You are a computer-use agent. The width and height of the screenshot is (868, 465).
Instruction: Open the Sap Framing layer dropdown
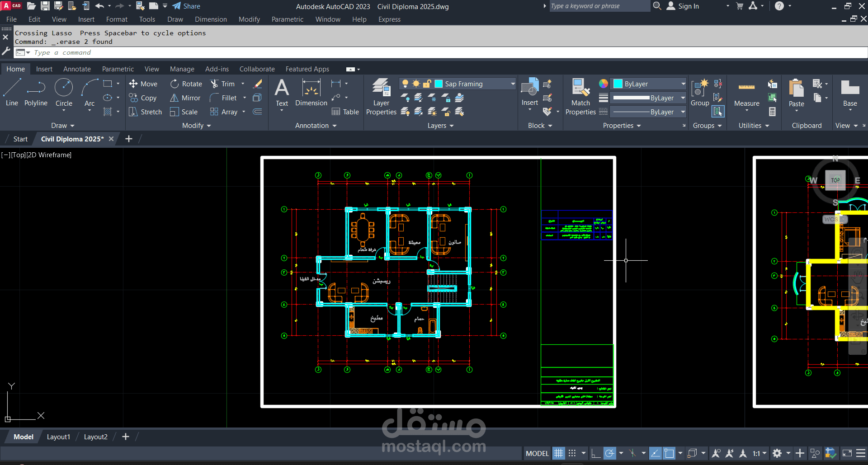[513, 84]
